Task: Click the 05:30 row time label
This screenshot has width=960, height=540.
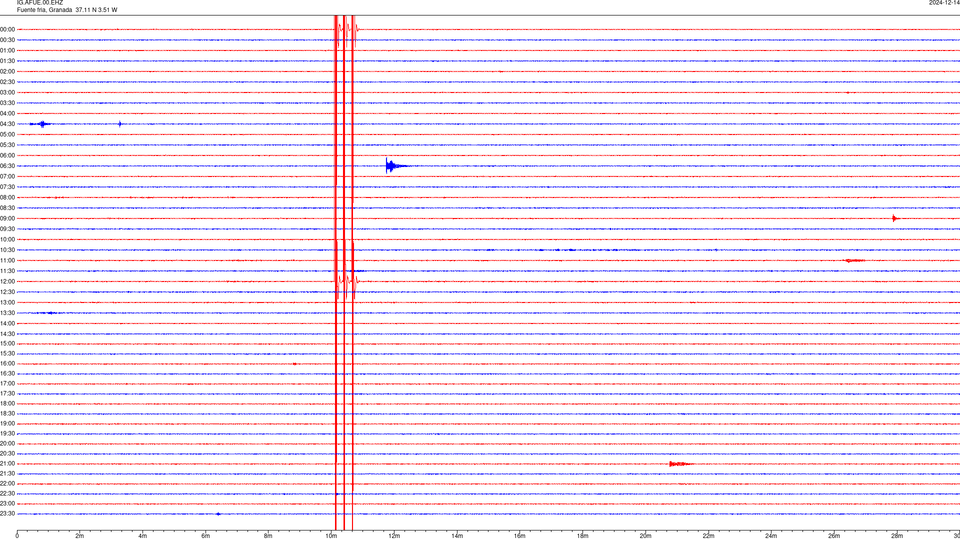Action: 7,145
